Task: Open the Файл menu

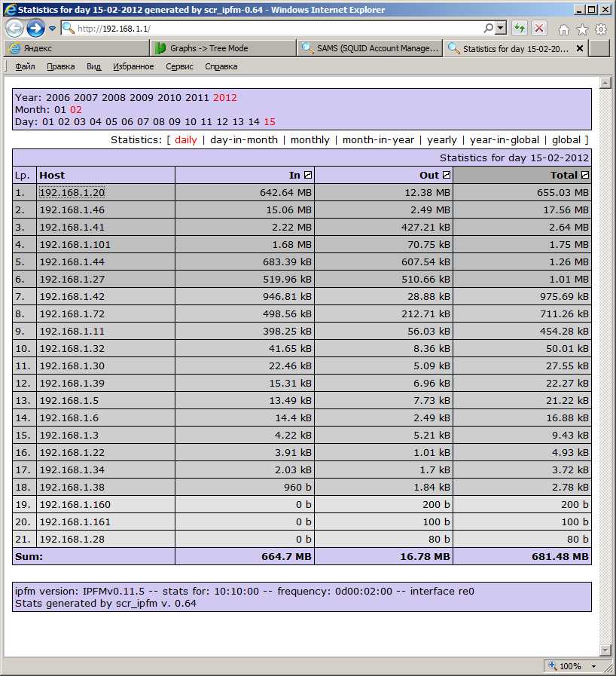Action: [x=25, y=66]
